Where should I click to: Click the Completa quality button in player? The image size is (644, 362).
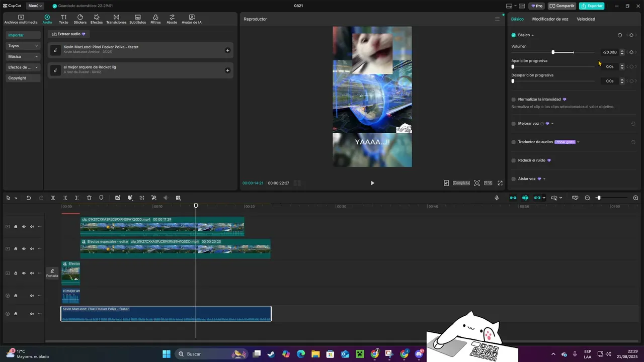461,183
